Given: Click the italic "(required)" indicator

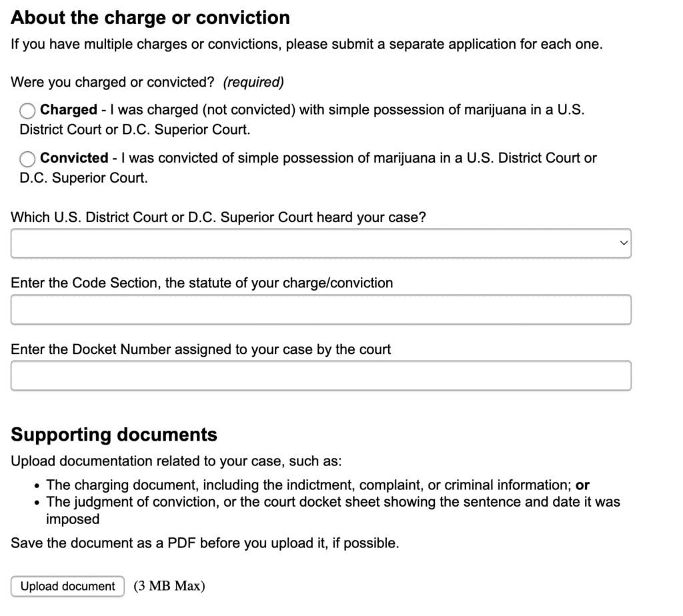Looking at the screenshot, I should tap(253, 82).
